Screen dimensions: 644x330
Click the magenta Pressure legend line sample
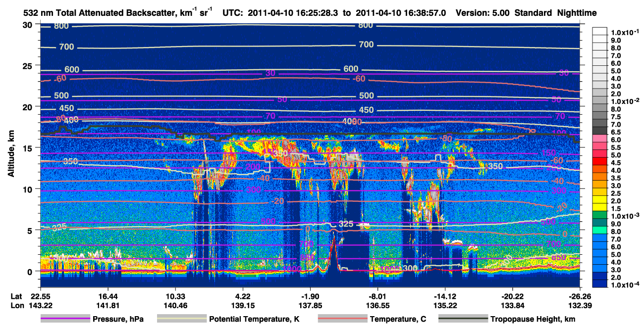pyautogui.click(x=65, y=319)
